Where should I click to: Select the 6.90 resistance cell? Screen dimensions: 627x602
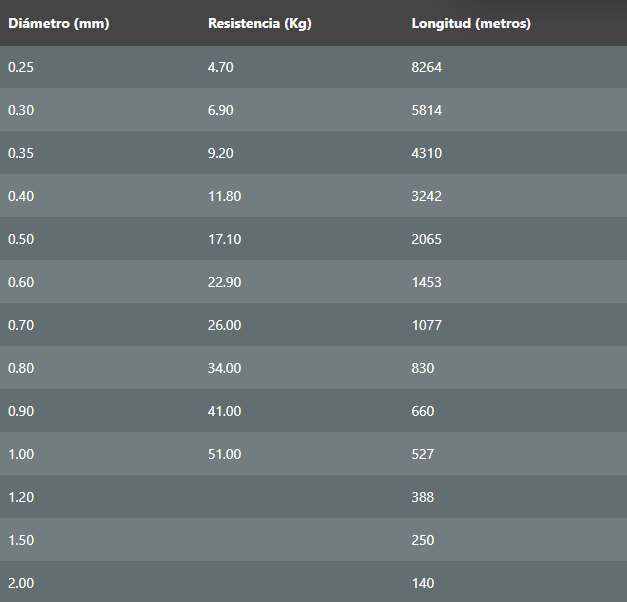[221, 110]
